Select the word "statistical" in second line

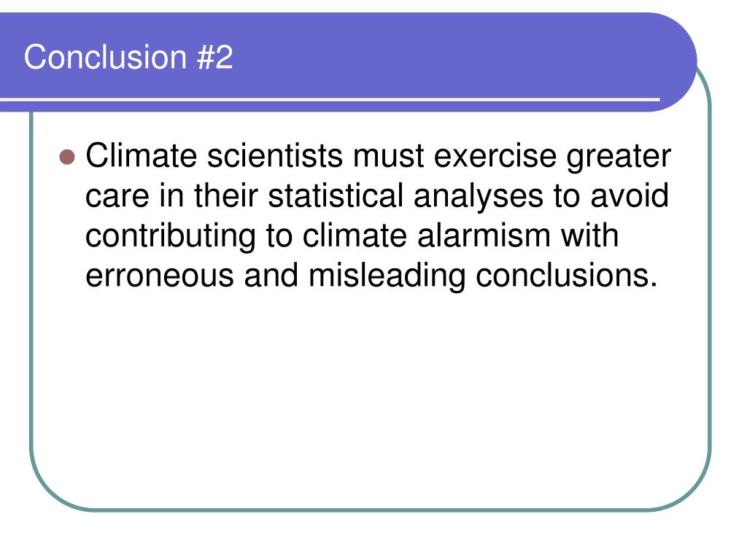tap(336, 195)
